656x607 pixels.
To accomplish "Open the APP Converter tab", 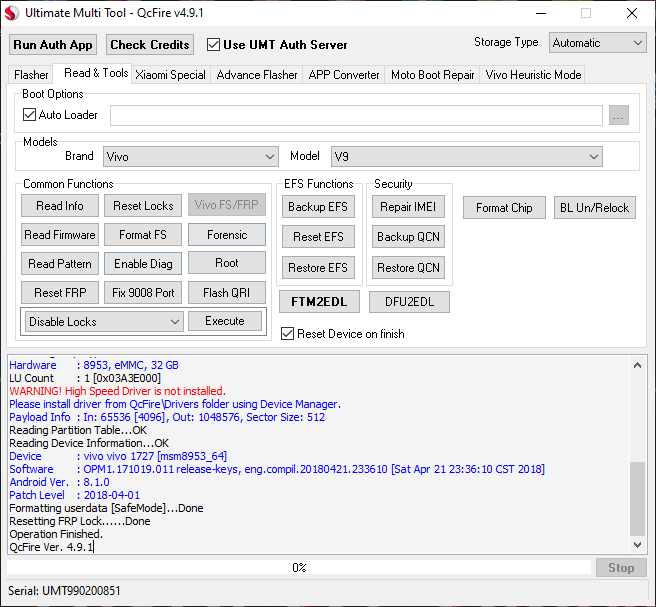I will [x=344, y=75].
